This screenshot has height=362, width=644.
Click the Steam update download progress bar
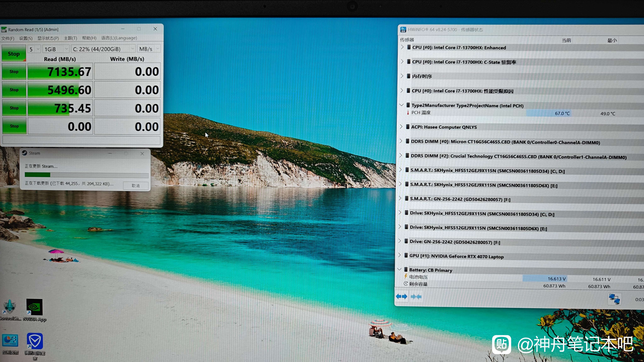click(x=86, y=175)
